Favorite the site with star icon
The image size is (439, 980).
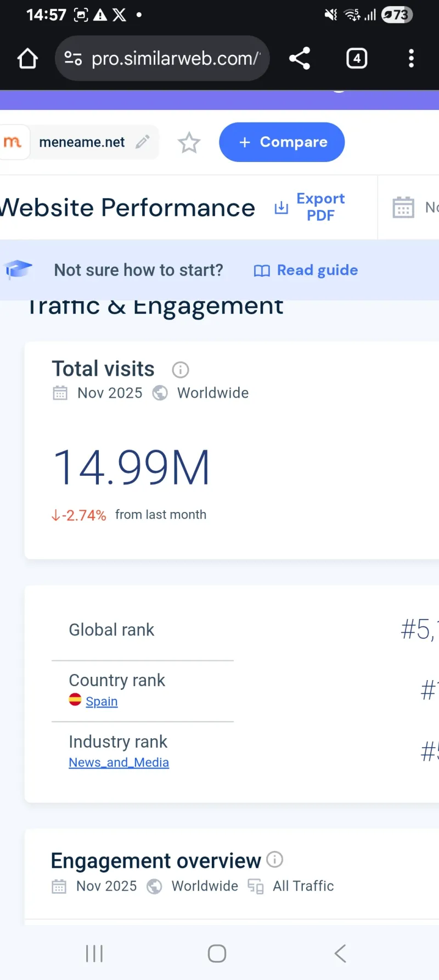(x=189, y=143)
